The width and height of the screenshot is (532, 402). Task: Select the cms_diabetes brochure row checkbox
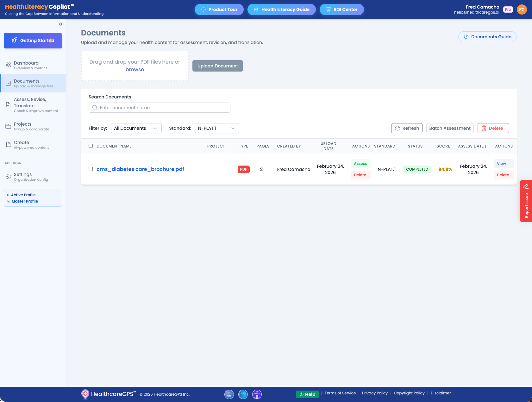[x=91, y=169]
